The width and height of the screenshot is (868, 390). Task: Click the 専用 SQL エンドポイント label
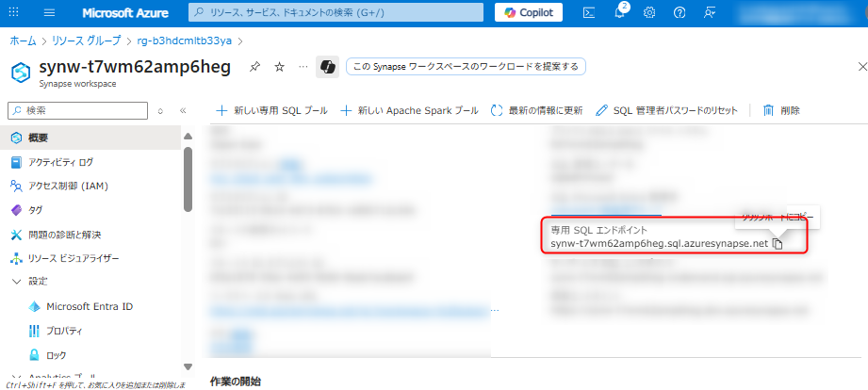(598, 230)
